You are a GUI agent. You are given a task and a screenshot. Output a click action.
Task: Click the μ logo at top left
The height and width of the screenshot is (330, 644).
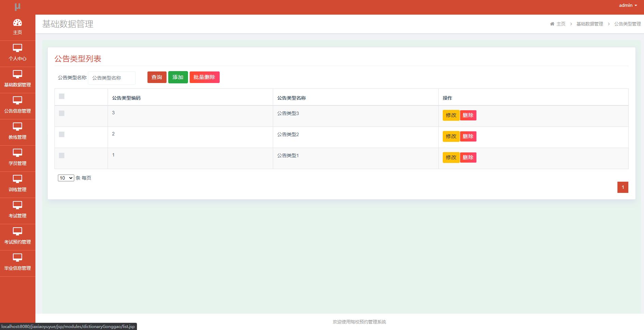click(17, 6)
